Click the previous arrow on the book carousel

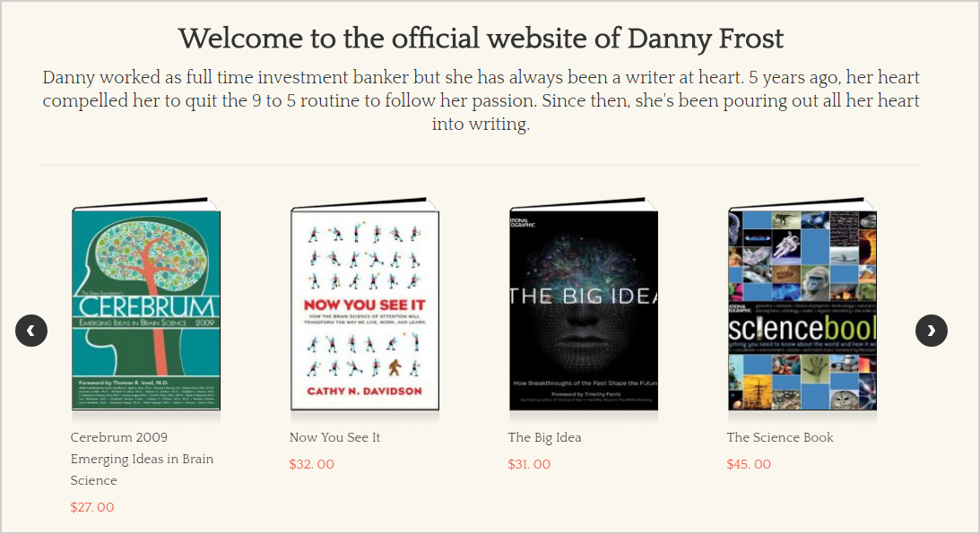(31, 331)
